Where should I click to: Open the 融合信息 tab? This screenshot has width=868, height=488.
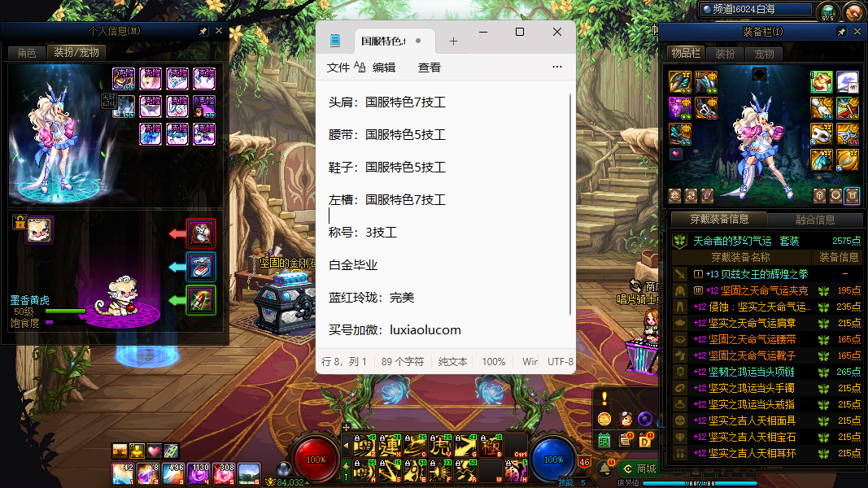pos(813,219)
